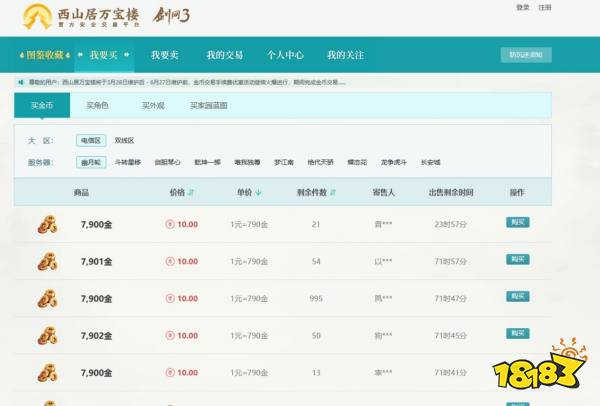Open 我的关注 in the nav bar
The image size is (600, 406).
(x=345, y=55)
